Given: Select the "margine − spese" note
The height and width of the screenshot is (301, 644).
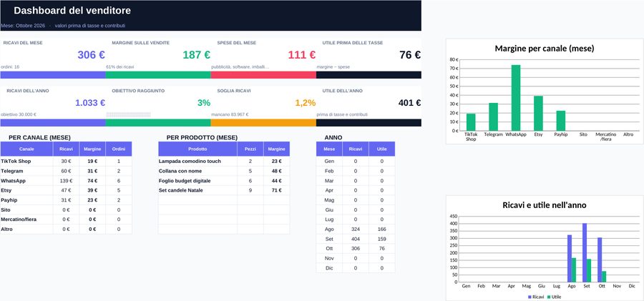Looking at the screenshot, I should click(333, 66).
